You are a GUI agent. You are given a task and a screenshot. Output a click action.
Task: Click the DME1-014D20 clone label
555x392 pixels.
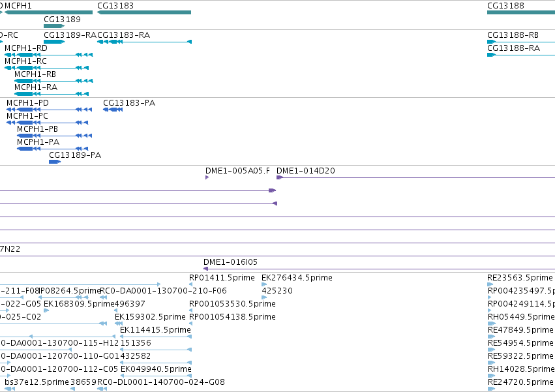306,171
